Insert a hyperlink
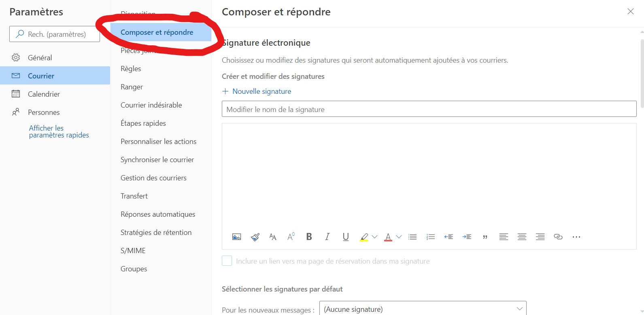Screen dimensions: 644x315 click(x=558, y=237)
